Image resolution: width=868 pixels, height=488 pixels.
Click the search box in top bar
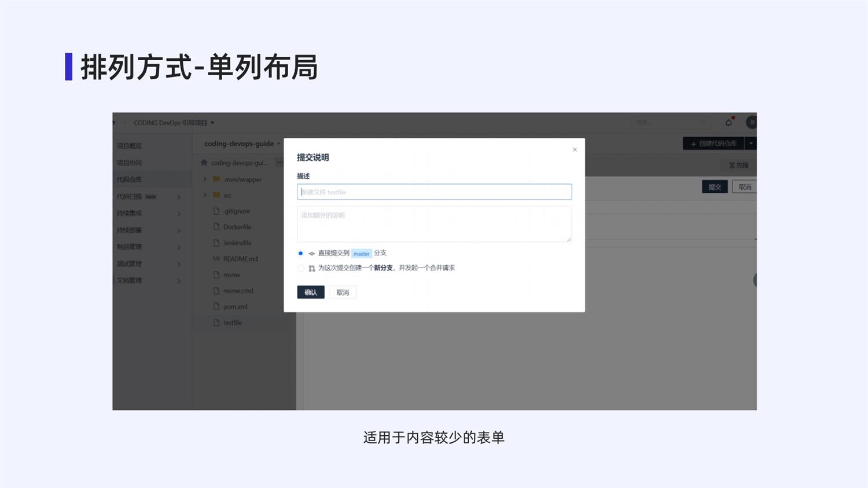pos(671,122)
